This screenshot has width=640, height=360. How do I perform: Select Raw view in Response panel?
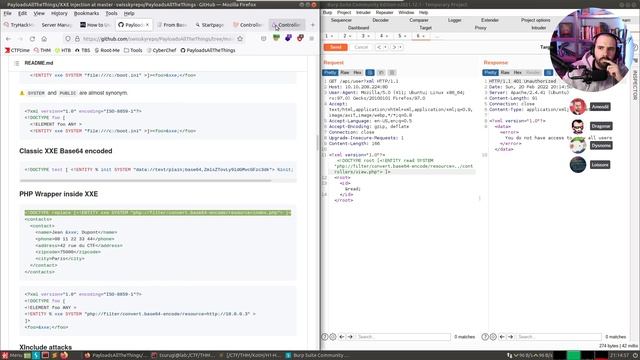click(x=505, y=73)
